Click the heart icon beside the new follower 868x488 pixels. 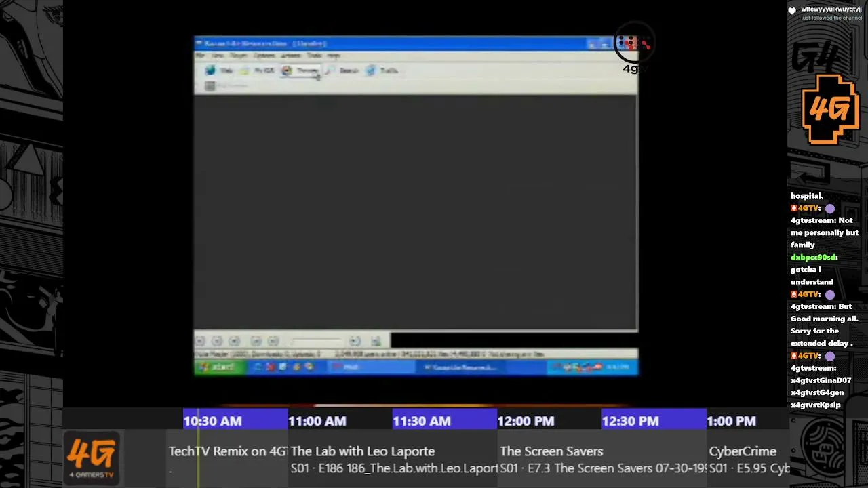click(792, 11)
